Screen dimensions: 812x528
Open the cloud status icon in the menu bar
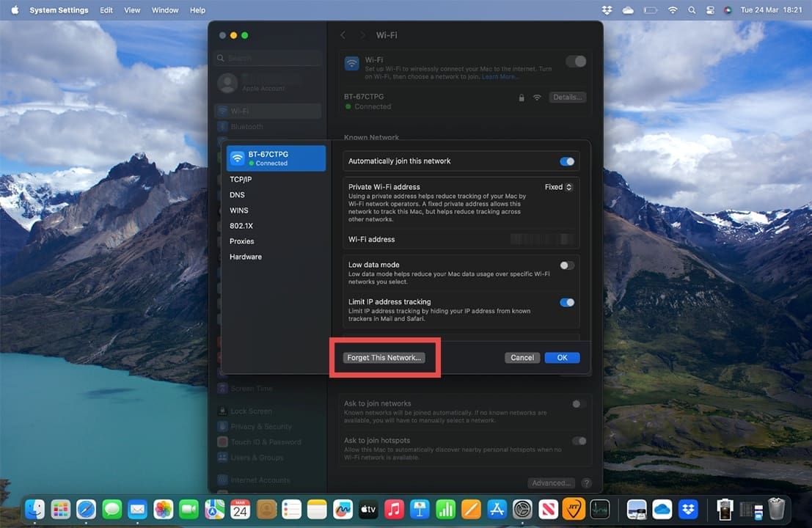[628, 10]
